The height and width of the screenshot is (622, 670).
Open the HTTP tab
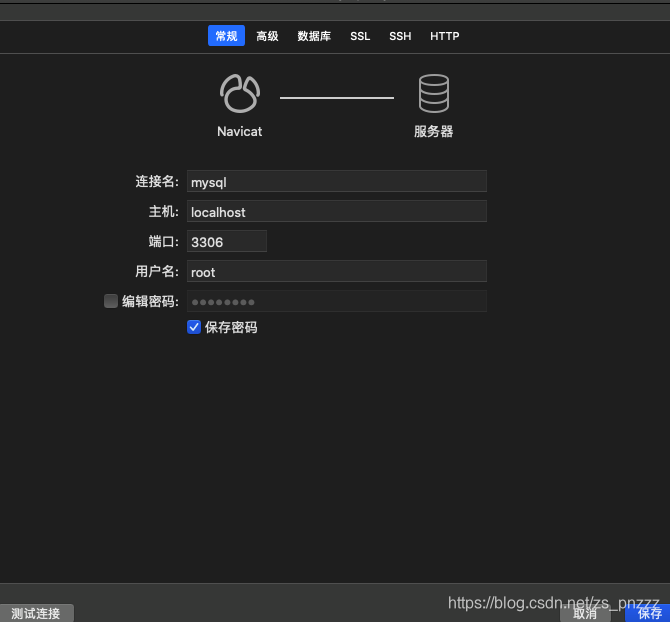point(444,36)
